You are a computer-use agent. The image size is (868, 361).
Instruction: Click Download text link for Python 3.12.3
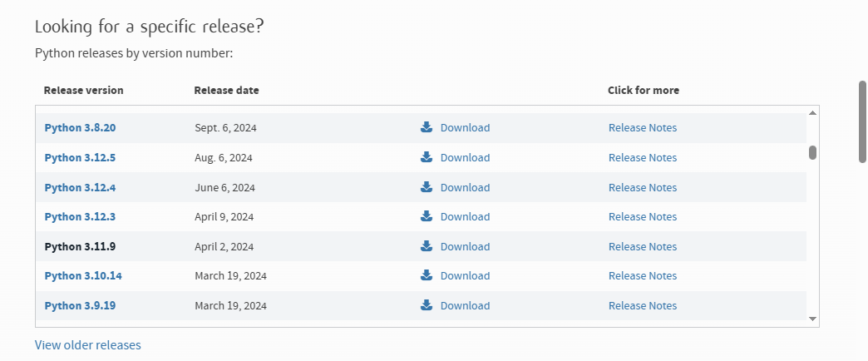click(465, 217)
